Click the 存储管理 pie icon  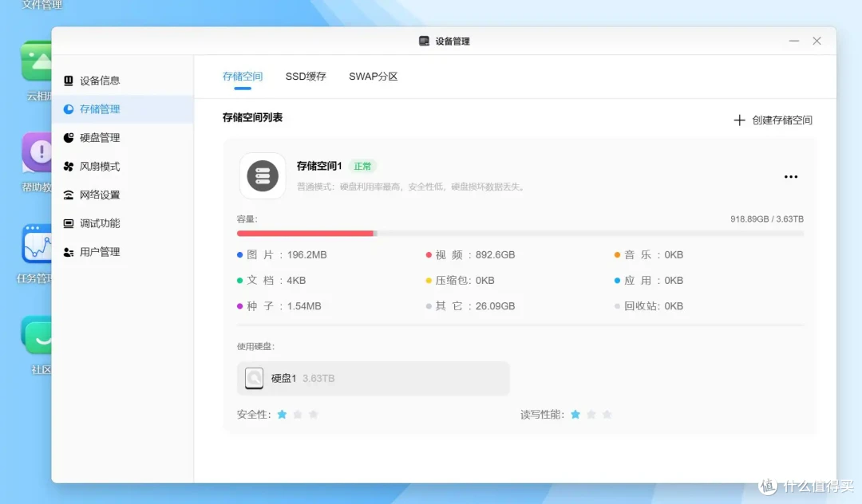coord(68,109)
